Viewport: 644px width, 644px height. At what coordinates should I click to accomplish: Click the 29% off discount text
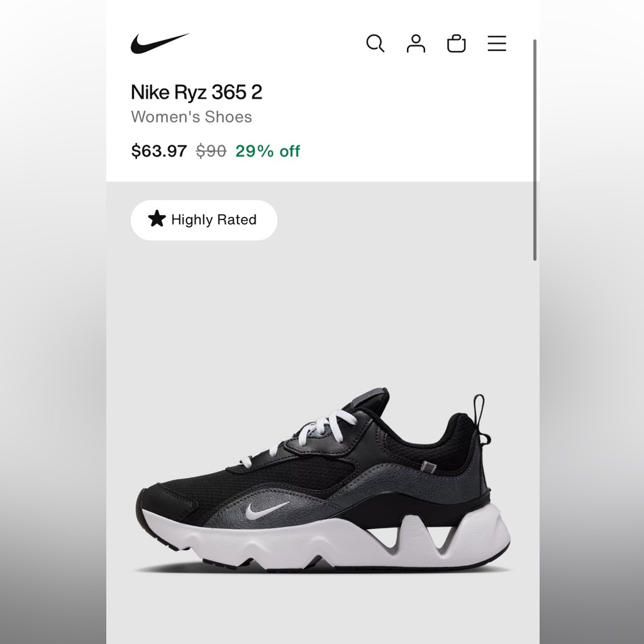tap(267, 151)
